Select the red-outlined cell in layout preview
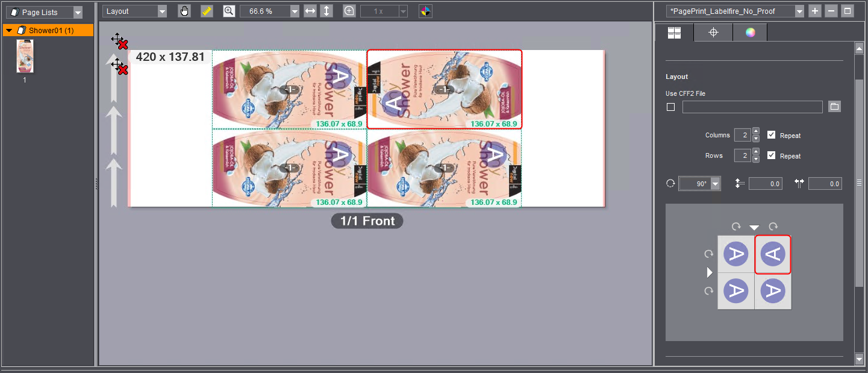The image size is (868, 373). pos(772,254)
